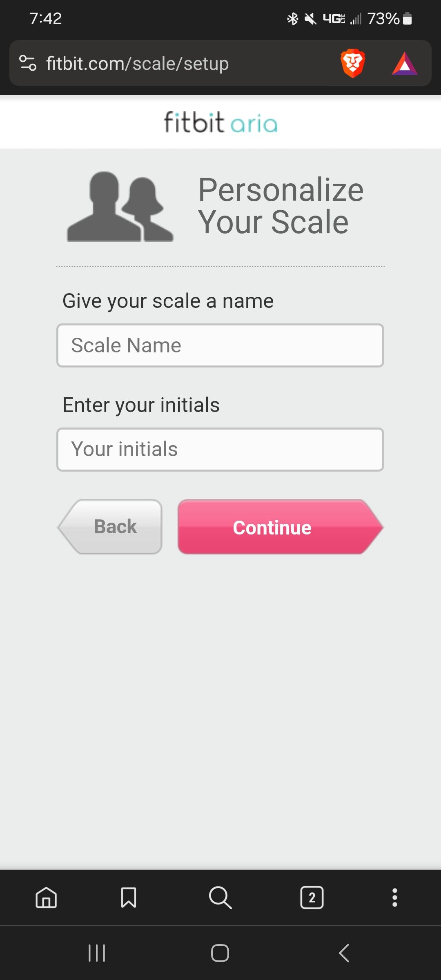Open the three-dot browser menu
441x980 pixels.
(x=394, y=898)
